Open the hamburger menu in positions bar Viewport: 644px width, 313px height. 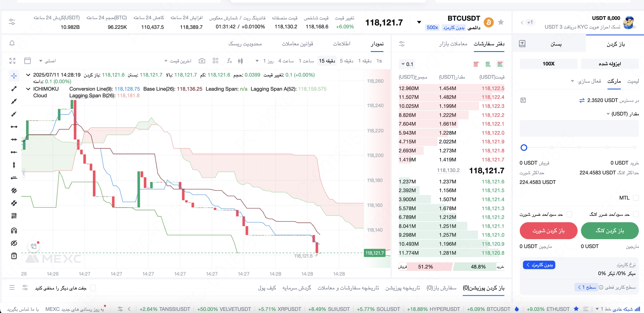12,288
